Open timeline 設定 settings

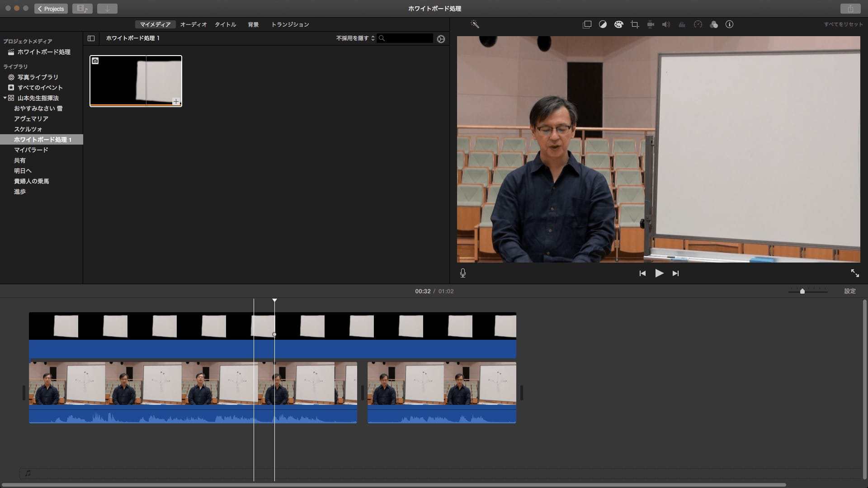pos(850,291)
